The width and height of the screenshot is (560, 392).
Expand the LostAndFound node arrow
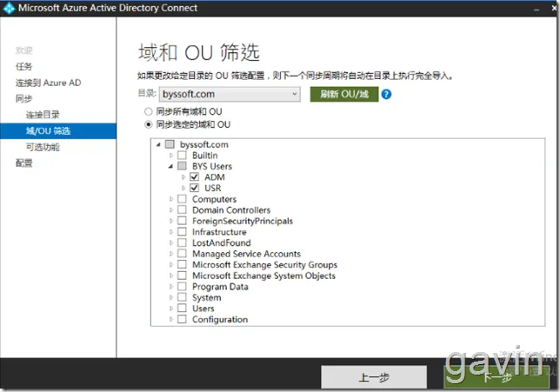(171, 243)
